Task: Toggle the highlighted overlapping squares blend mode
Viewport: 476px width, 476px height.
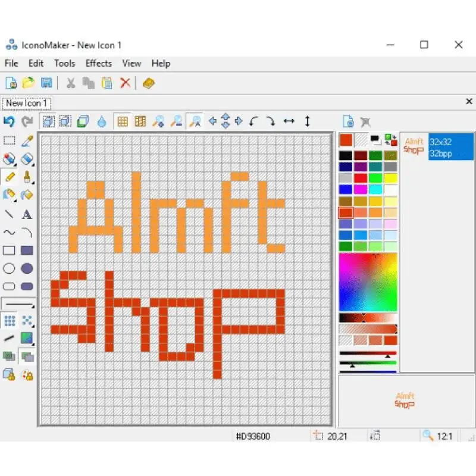Action: point(27,356)
